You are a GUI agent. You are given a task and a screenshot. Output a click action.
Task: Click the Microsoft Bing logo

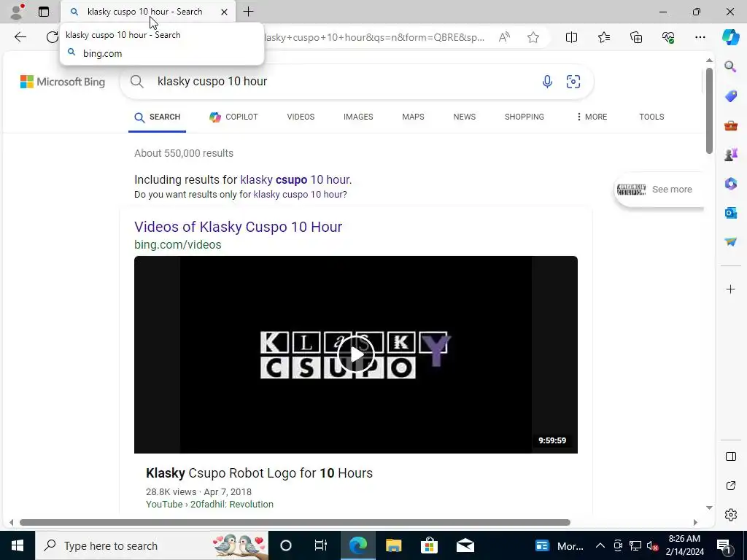click(x=63, y=82)
